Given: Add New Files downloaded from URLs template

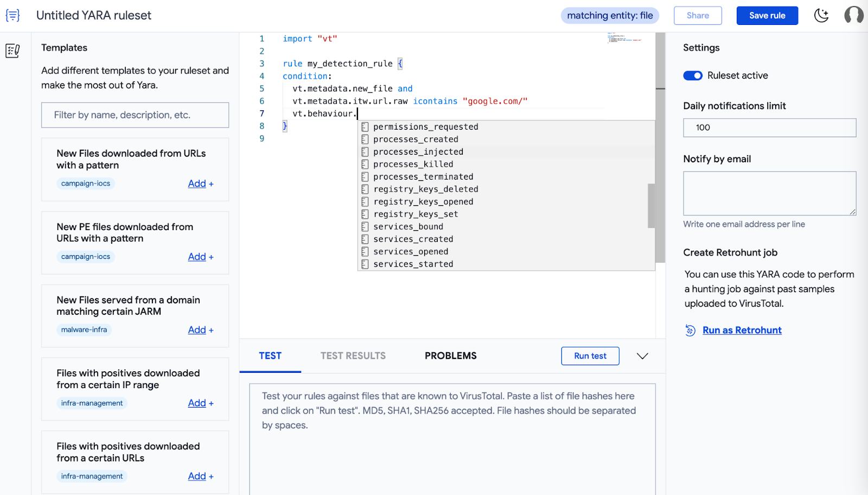Looking at the screenshot, I should pos(200,183).
